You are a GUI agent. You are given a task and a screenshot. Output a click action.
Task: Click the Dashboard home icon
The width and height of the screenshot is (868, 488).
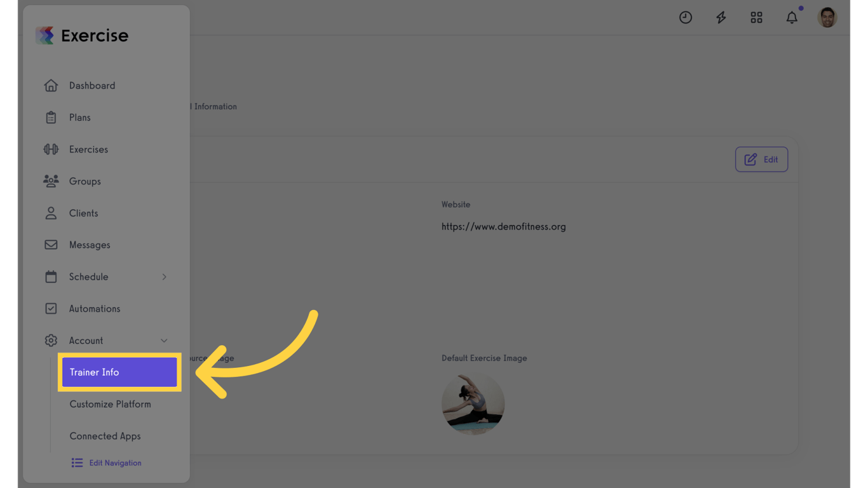(51, 85)
